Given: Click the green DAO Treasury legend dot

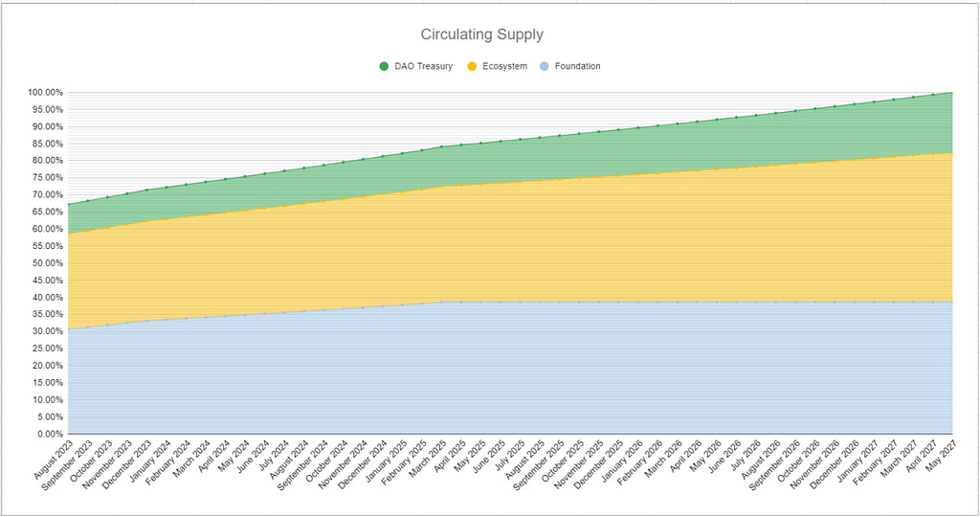Looking at the screenshot, I should click(x=384, y=66).
